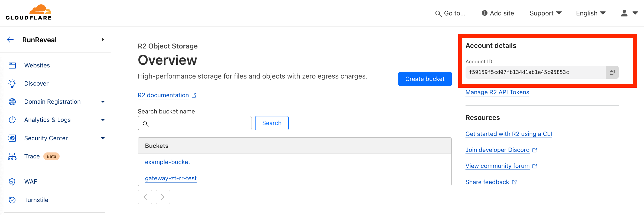644x215 pixels.
Task: Open the Support dropdown menu
Action: coord(545,13)
